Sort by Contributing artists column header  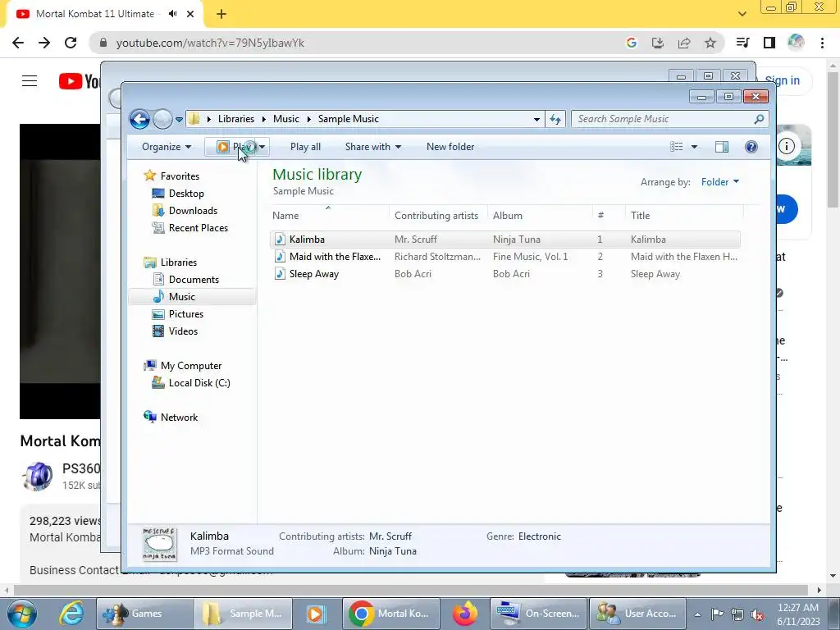438,216
